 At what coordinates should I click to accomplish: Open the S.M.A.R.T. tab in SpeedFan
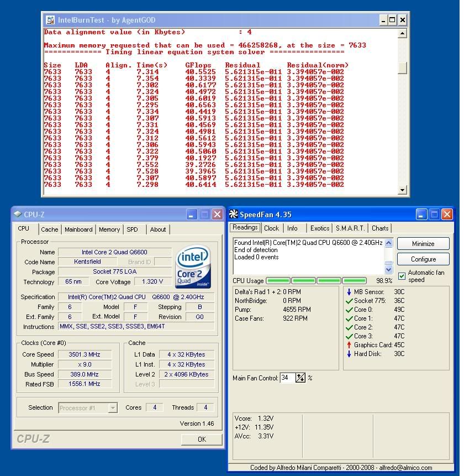coord(350,228)
